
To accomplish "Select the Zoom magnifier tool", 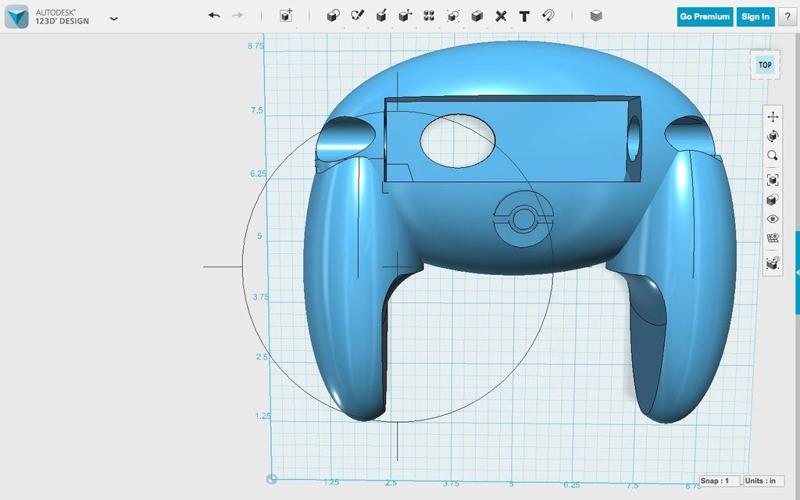I will (x=772, y=156).
